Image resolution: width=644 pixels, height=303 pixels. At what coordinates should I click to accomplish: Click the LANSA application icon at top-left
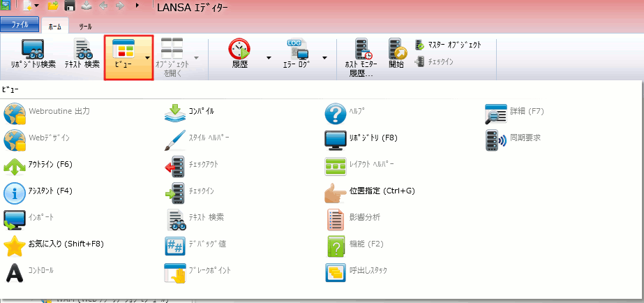[x=6, y=6]
